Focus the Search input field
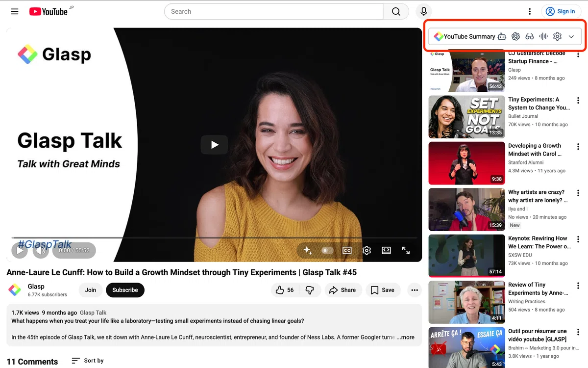The height and width of the screenshot is (368, 588). coord(274,11)
